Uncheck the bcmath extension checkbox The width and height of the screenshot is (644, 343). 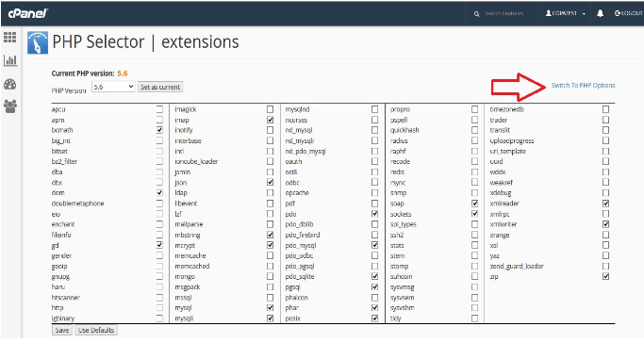159,130
